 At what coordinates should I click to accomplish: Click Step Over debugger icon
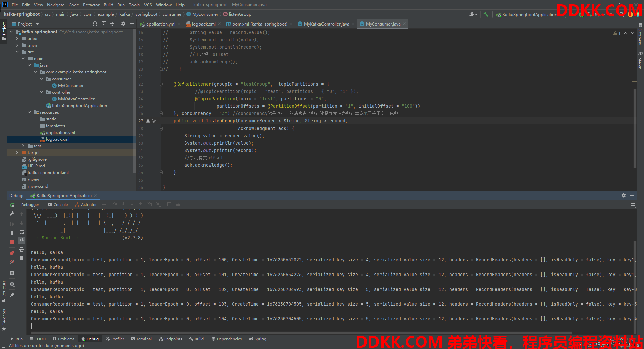pyautogui.click(x=115, y=204)
